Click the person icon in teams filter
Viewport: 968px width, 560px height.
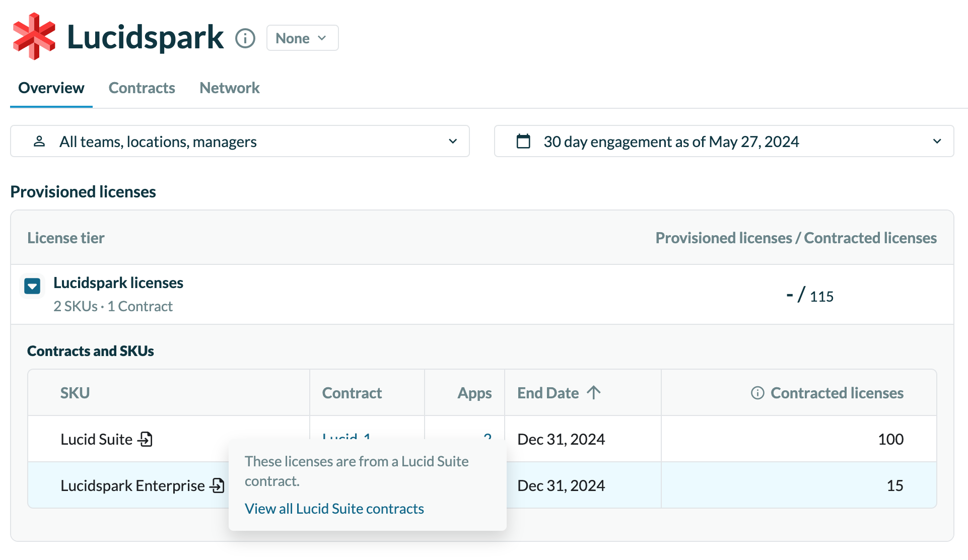click(39, 142)
